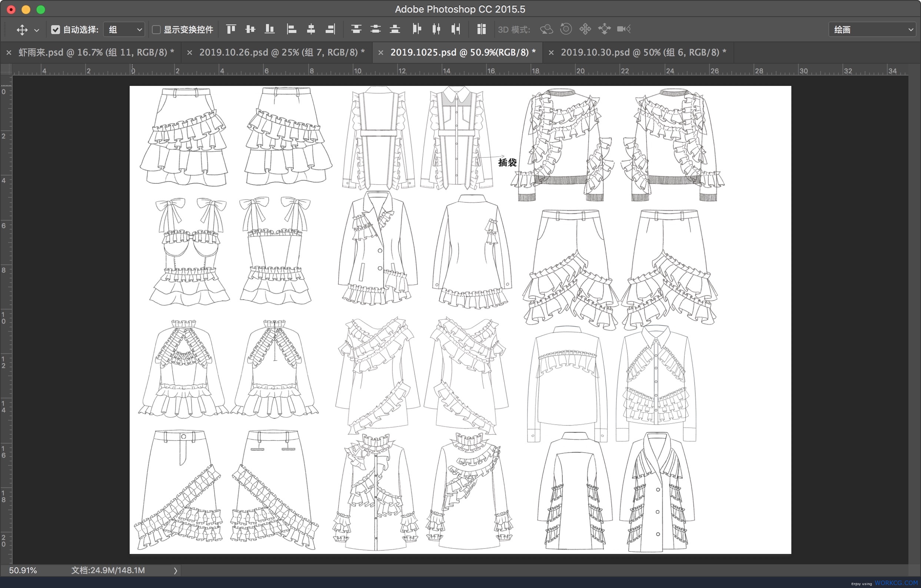Click Distribute bottom edges icon
921x588 pixels.
(x=395, y=29)
